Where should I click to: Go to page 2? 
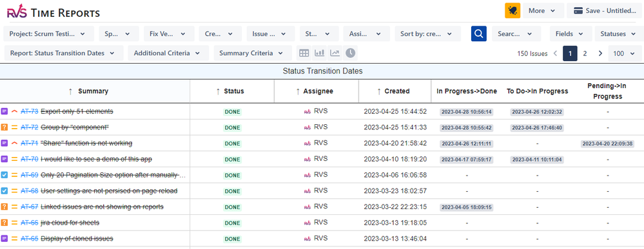click(585, 53)
